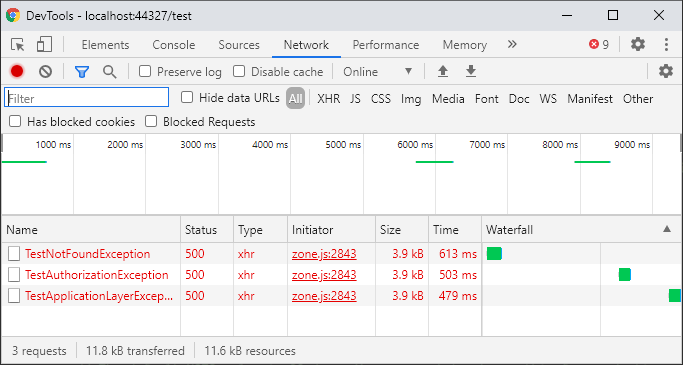Enable Disable cache checkbox
The height and width of the screenshot is (365, 683).
click(x=239, y=71)
